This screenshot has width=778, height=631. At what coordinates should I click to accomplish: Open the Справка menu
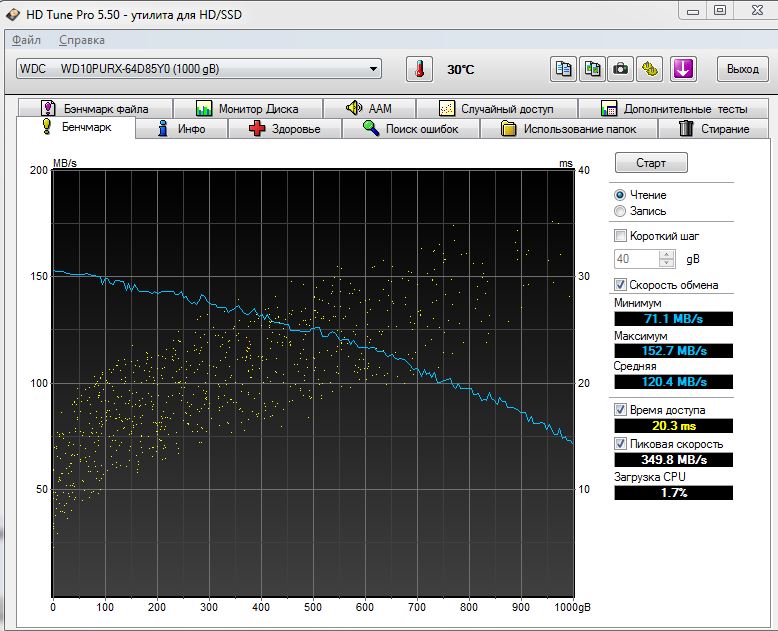pyautogui.click(x=81, y=40)
